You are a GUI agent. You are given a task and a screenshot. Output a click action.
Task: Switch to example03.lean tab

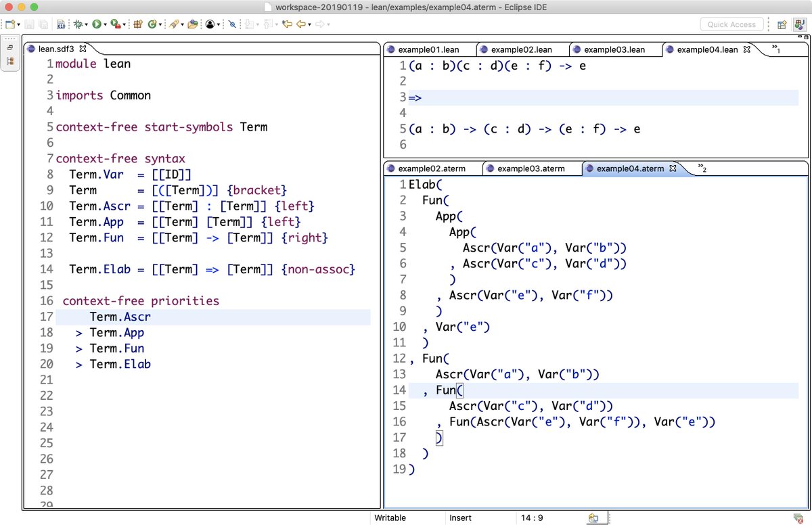click(614, 49)
